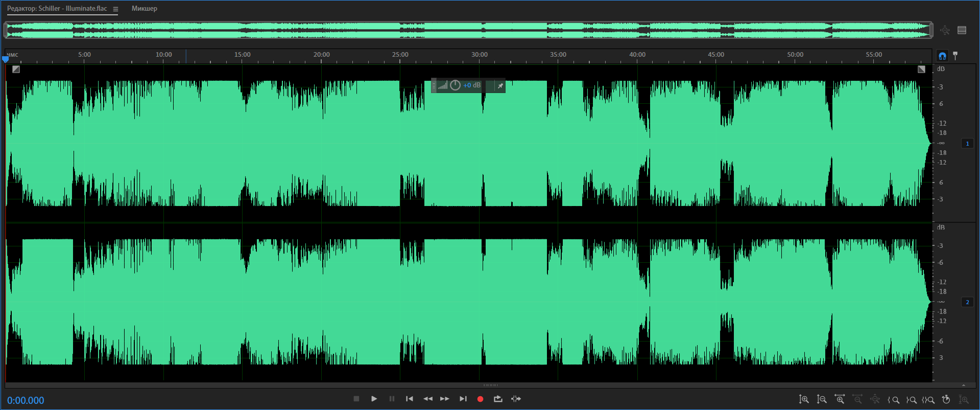Open the overview navigator options icon

(x=962, y=30)
